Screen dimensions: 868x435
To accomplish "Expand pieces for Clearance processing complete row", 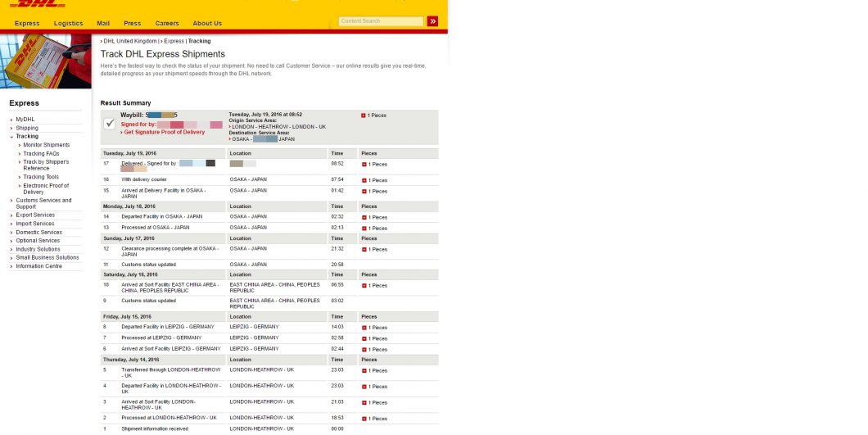I will pos(364,250).
